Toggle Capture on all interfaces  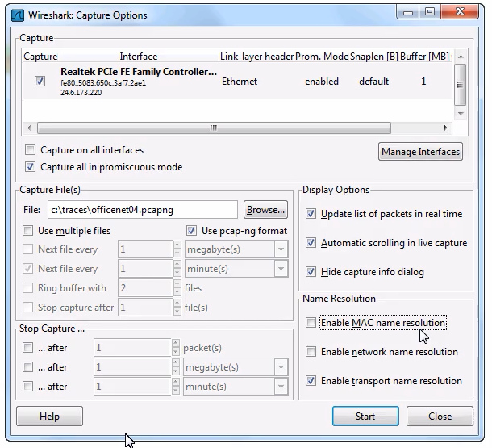(31, 150)
